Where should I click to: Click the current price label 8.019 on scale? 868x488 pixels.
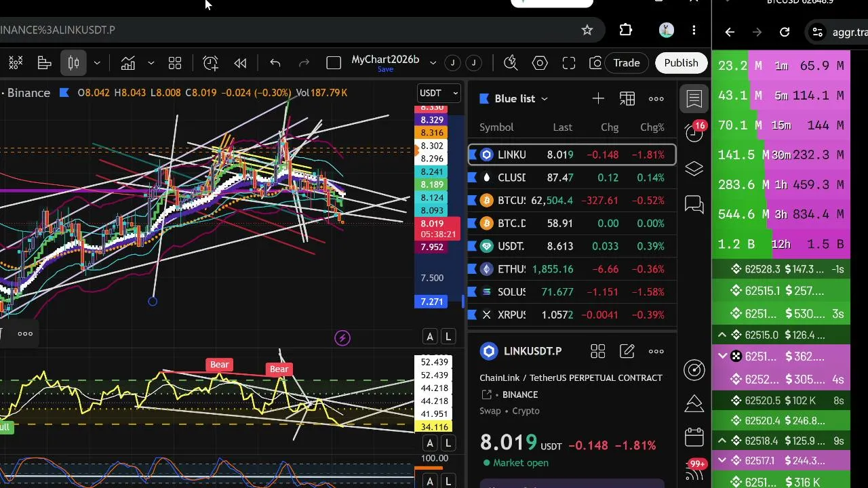point(437,228)
